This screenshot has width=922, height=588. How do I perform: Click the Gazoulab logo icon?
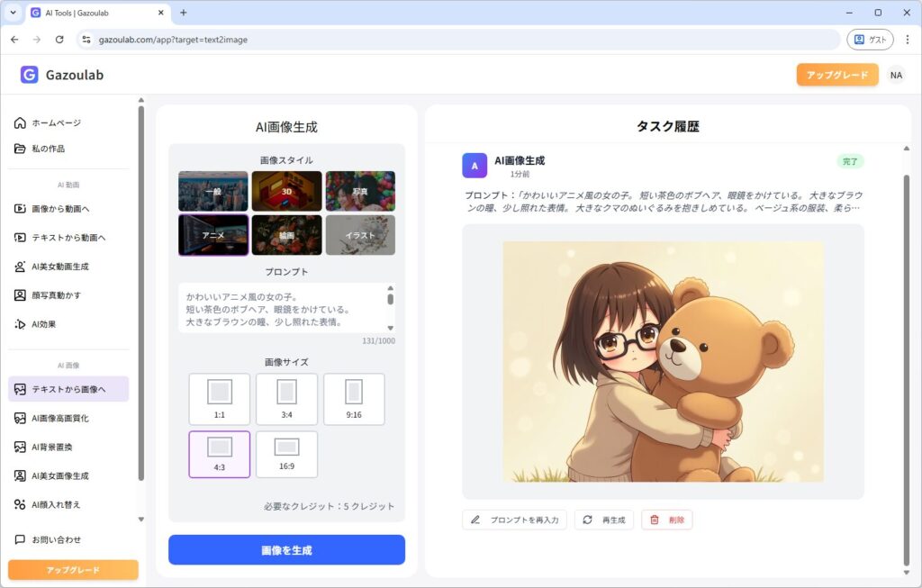(x=29, y=75)
